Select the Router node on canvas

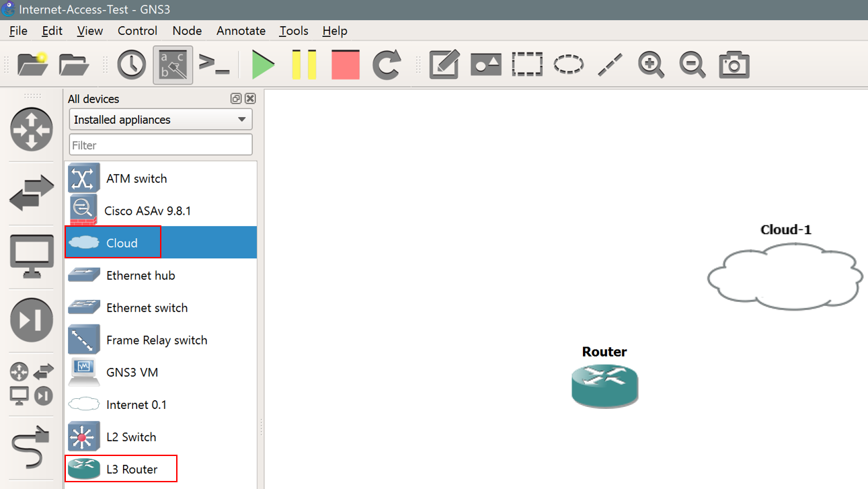pyautogui.click(x=604, y=385)
